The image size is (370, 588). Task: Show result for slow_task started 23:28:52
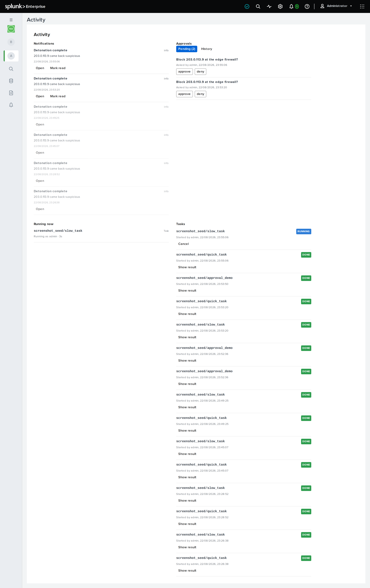(187, 501)
